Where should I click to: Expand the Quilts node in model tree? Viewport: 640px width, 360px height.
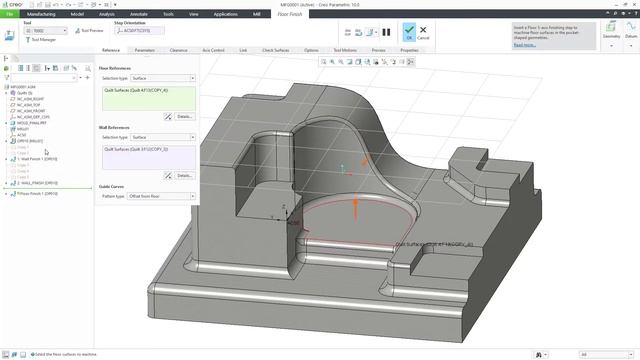6,93
